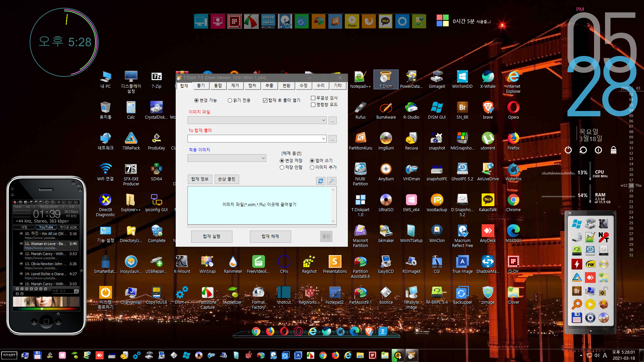Select the YouTube tab in music player

click(46, 227)
